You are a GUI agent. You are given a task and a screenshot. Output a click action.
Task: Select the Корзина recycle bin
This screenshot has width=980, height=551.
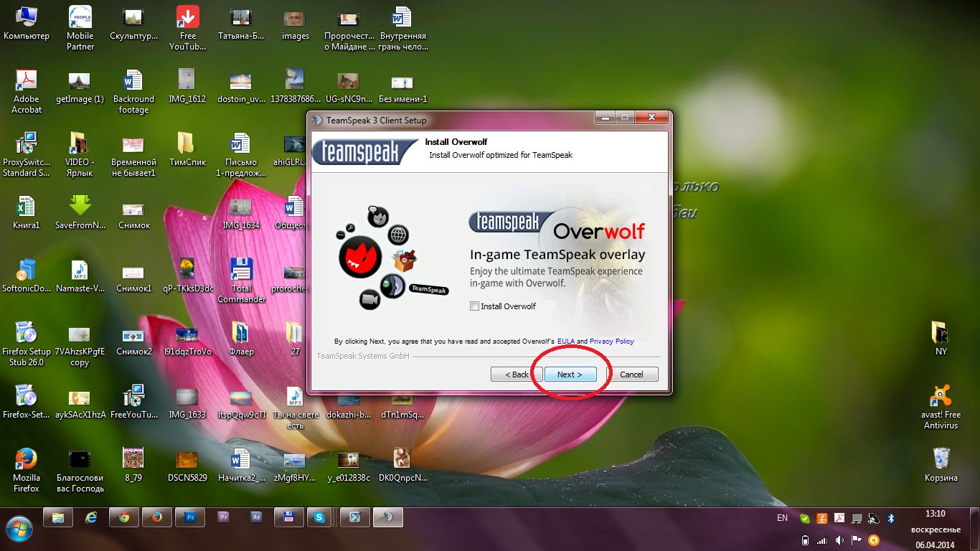(x=941, y=465)
